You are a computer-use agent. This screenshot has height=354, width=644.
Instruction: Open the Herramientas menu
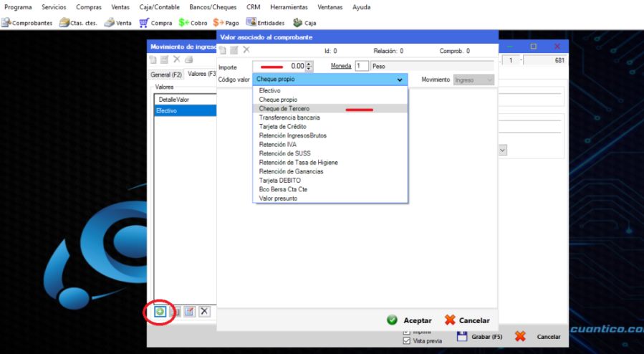[289, 7]
